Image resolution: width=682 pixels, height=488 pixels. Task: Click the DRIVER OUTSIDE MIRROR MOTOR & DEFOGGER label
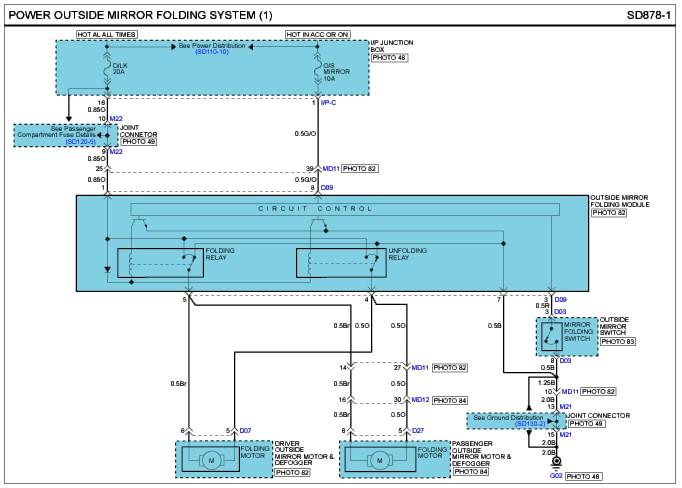click(304, 453)
